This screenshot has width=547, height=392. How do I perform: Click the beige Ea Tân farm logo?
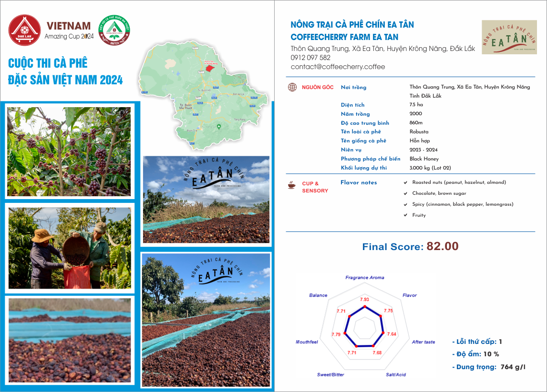click(x=509, y=37)
